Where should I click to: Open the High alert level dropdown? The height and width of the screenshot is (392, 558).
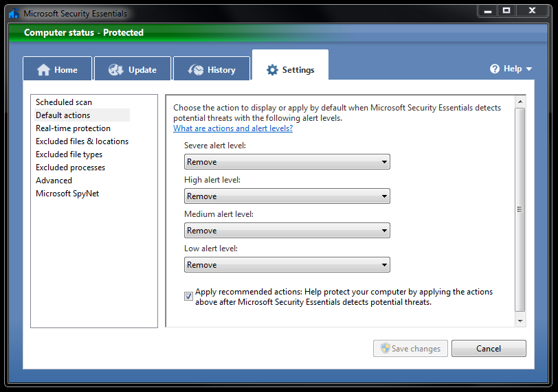click(287, 196)
